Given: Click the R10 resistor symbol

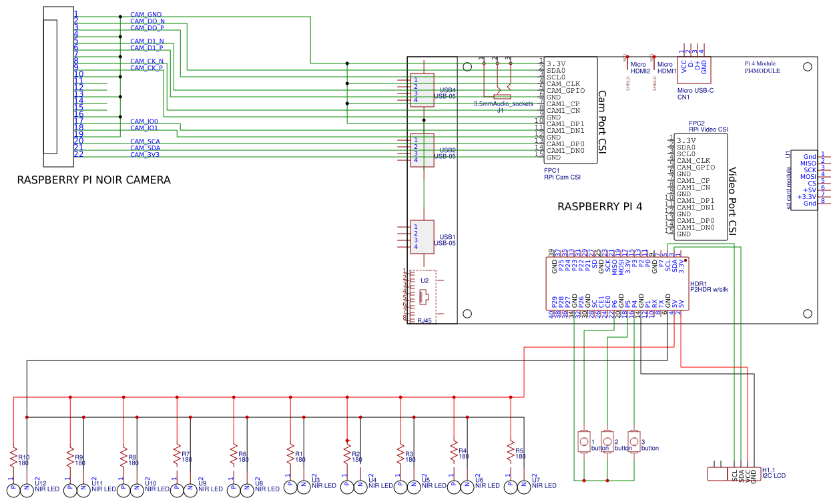Looking at the screenshot, I should (13, 457).
